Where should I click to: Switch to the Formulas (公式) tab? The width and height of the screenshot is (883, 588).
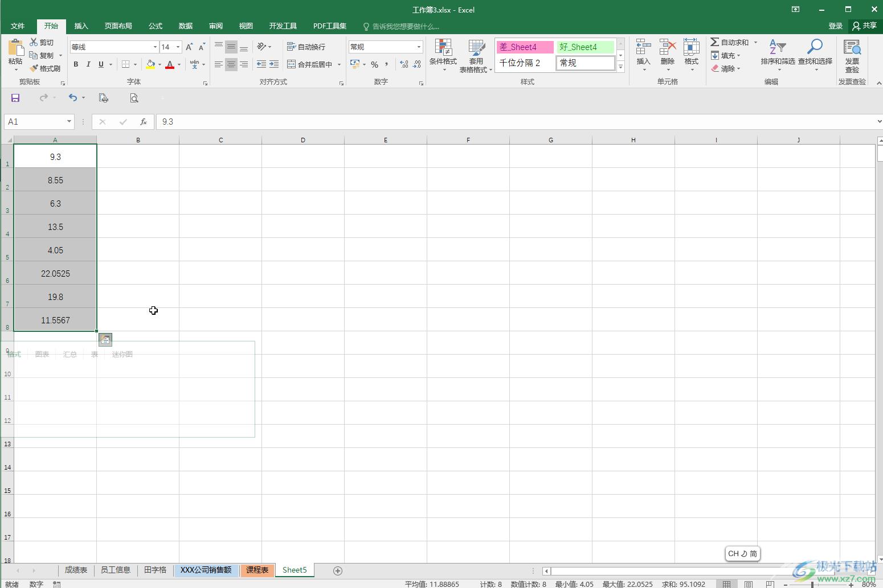pyautogui.click(x=156, y=26)
